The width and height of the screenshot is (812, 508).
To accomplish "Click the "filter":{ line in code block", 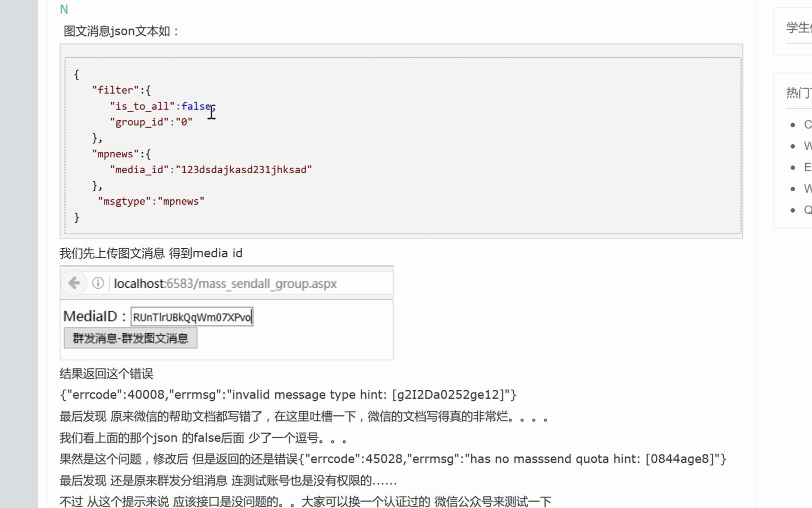I will pos(121,90).
